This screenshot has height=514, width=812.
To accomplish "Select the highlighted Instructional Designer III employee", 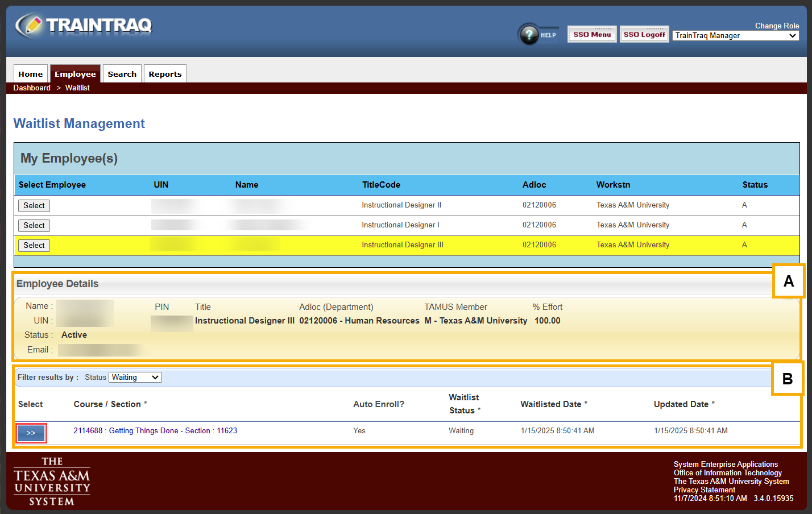I will coord(34,246).
